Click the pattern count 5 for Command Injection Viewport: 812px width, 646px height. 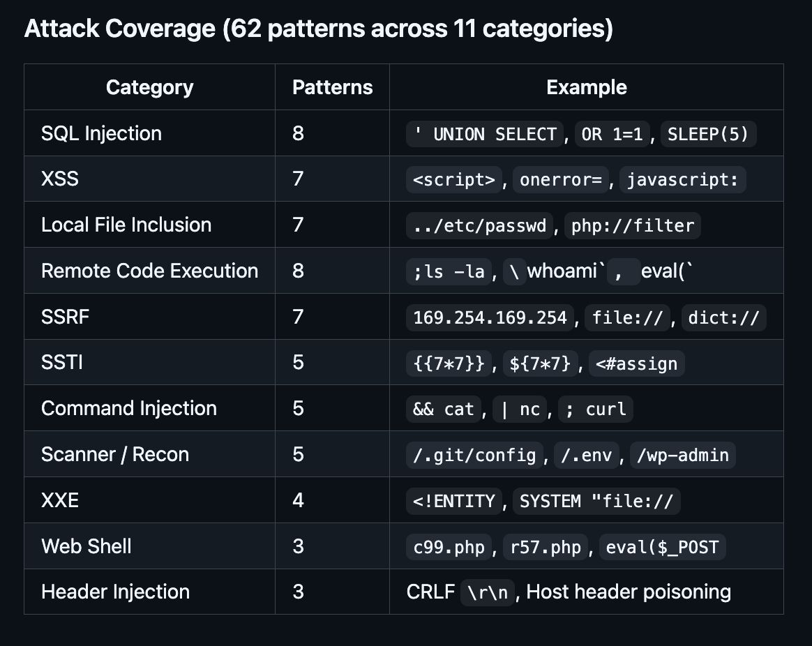tap(298, 408)
